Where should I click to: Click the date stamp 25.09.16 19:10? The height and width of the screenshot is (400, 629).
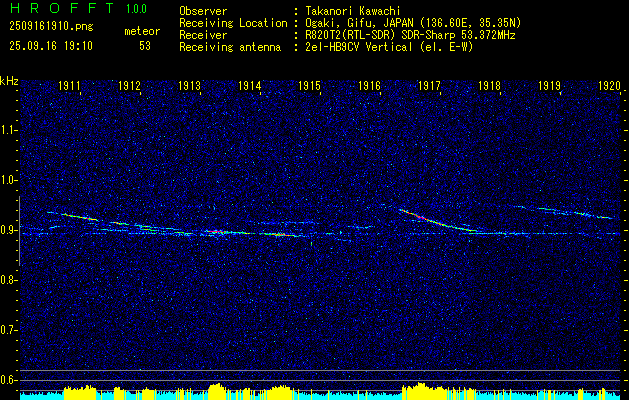click(x=51, y=46)
